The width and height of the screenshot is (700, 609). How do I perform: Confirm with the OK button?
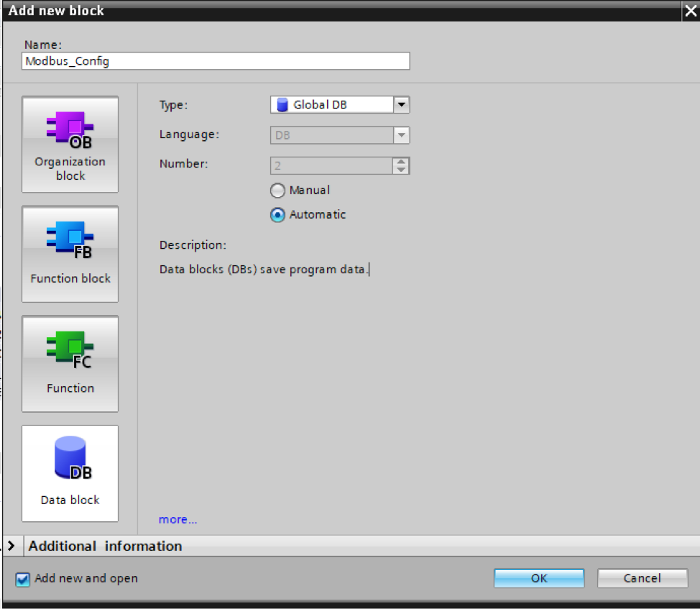pyautogui.click(x=539, y=578)
